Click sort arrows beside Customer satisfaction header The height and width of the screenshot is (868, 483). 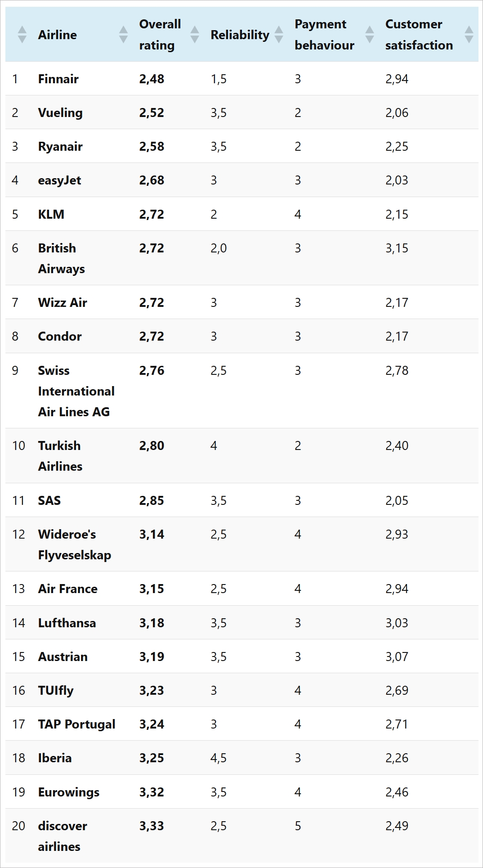(x=469, y=35)
